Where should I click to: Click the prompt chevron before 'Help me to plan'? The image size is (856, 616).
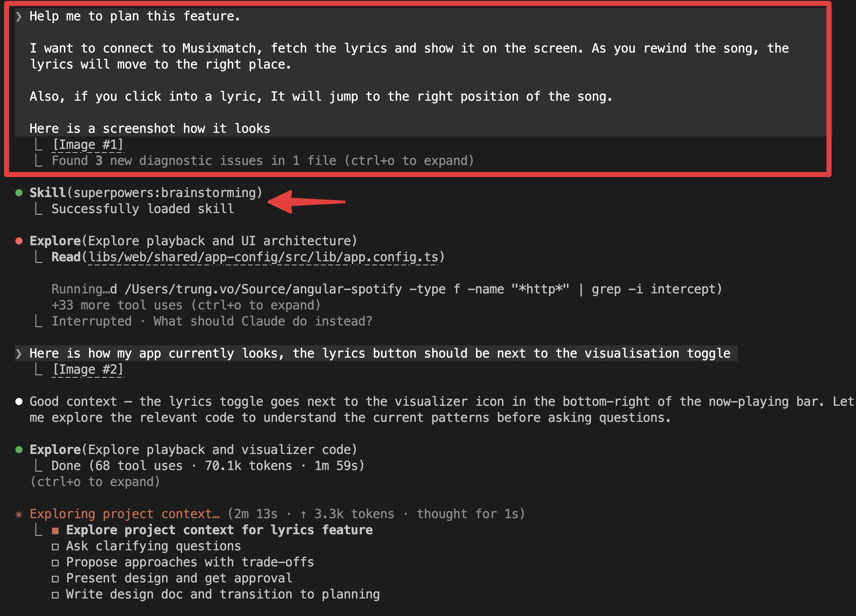(19, 16)
